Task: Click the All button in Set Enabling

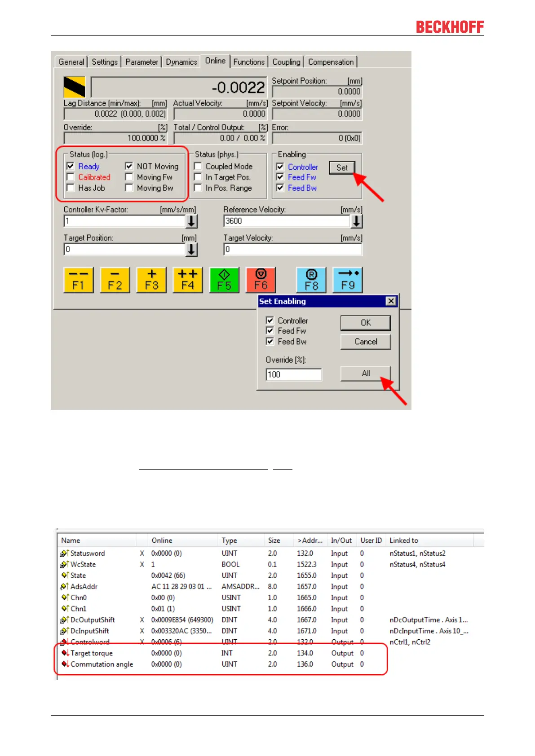Action: 366,374
